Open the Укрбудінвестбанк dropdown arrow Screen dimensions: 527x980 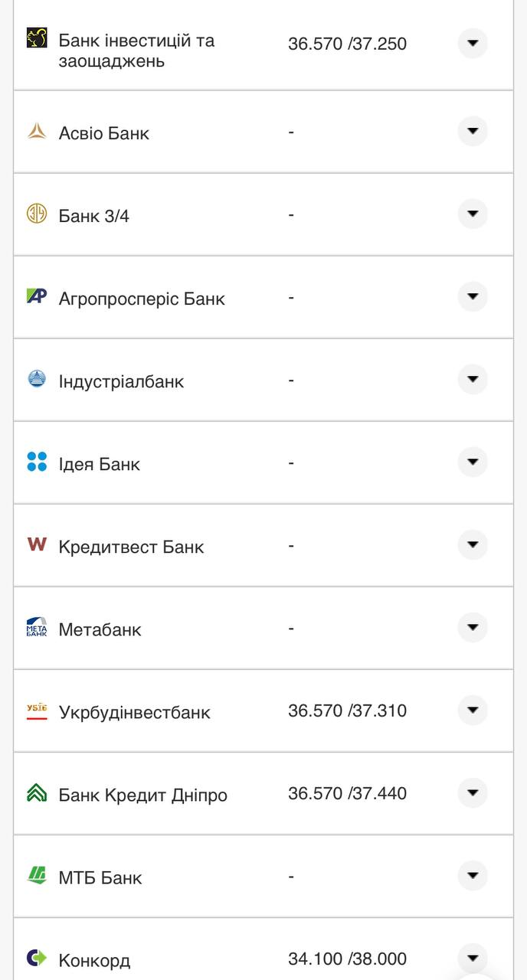(473, 710)
